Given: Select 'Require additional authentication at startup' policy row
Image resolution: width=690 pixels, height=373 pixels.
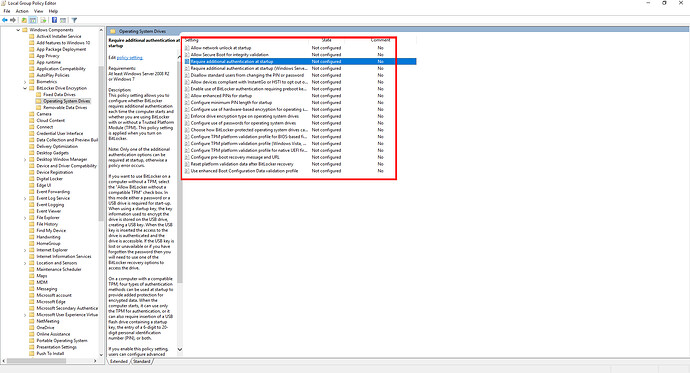Looking at the screenshot, I should click(x=300, y=62).
